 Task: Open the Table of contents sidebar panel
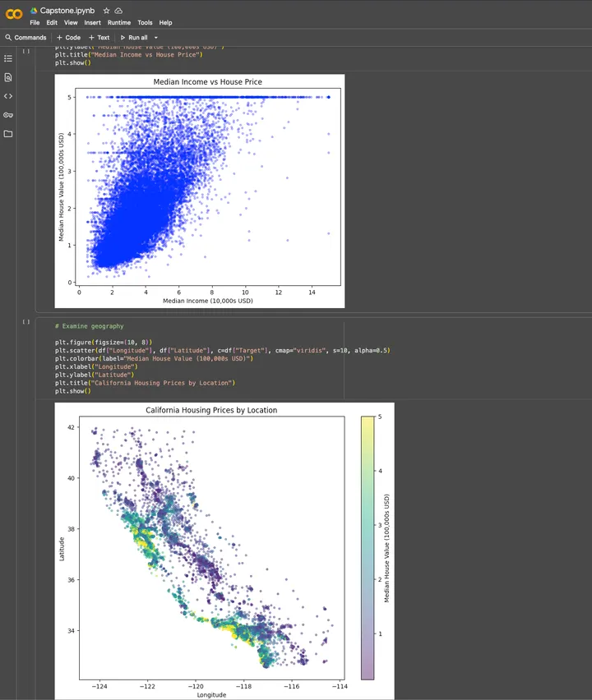pyautogui.click(x=8, y=58)
